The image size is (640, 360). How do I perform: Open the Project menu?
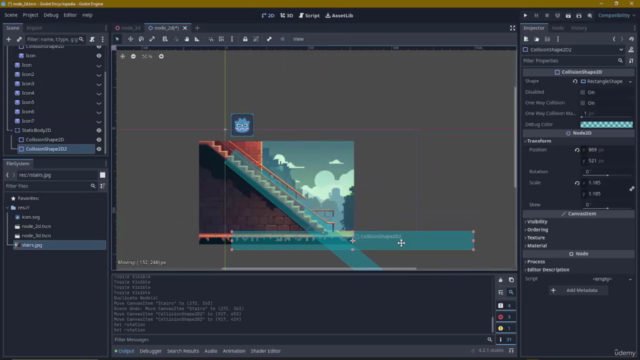(x=30, y=15)
